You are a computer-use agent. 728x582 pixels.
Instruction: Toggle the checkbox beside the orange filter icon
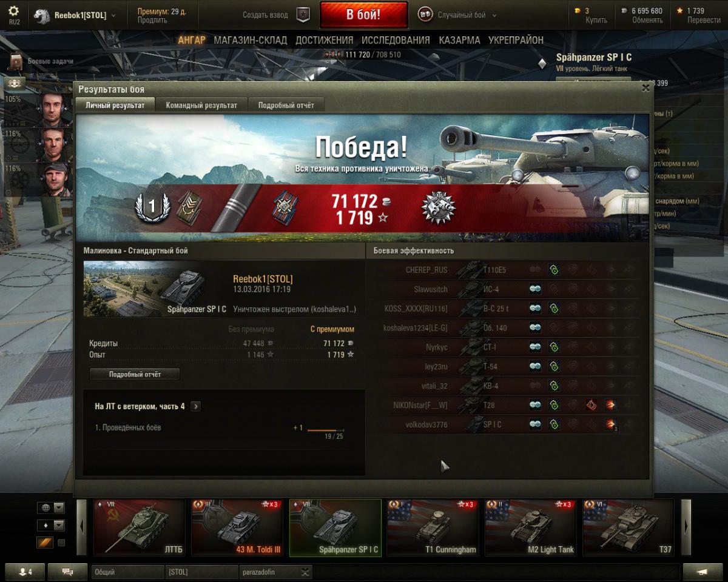coord(61,543)
